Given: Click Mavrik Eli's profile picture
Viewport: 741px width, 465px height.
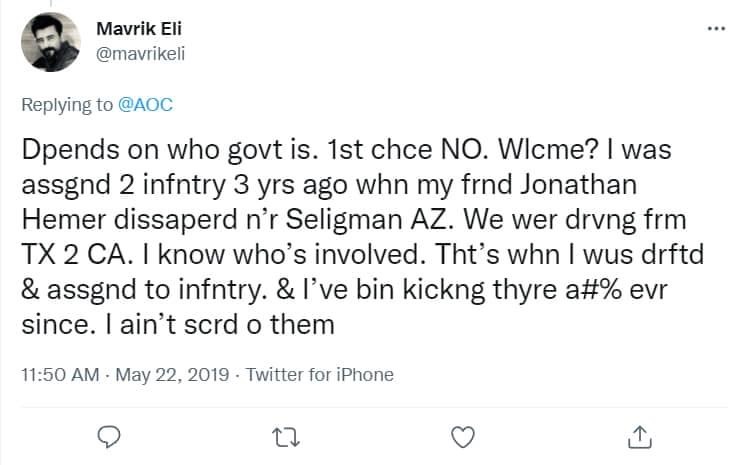Looking at the screenshot, I should [50, 41].
